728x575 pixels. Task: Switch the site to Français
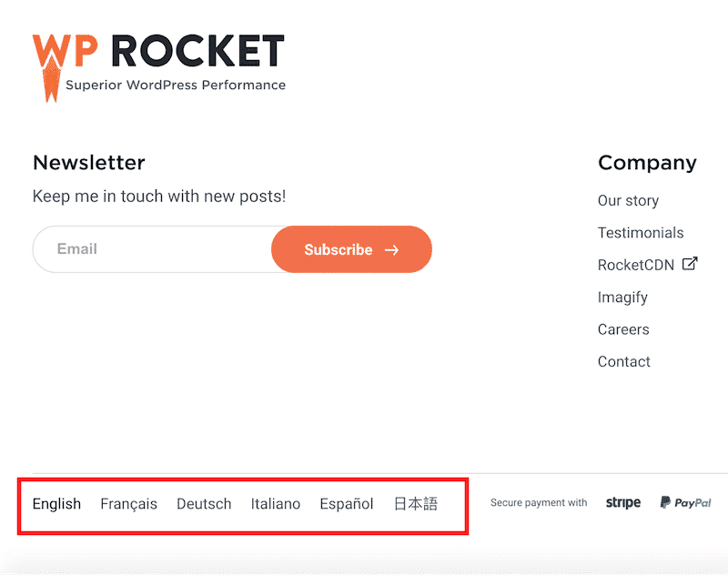[128, 503]
